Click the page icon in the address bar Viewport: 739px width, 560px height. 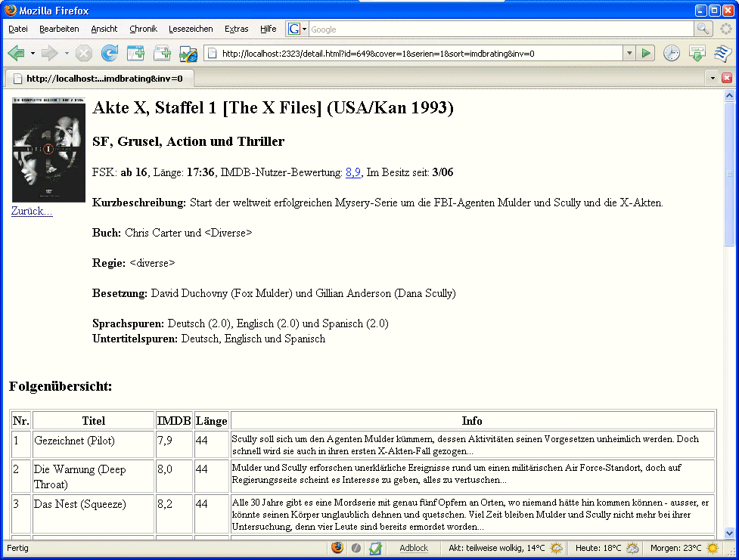213,53
